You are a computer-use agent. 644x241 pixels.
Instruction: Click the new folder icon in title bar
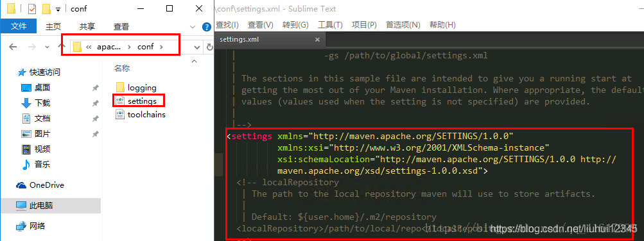[x=46, y=8]
